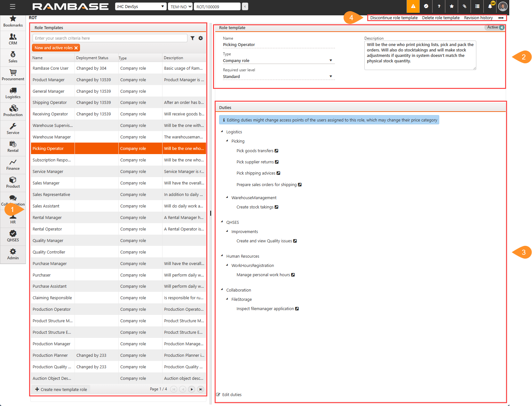Remove the New and active roles filter

76,48
